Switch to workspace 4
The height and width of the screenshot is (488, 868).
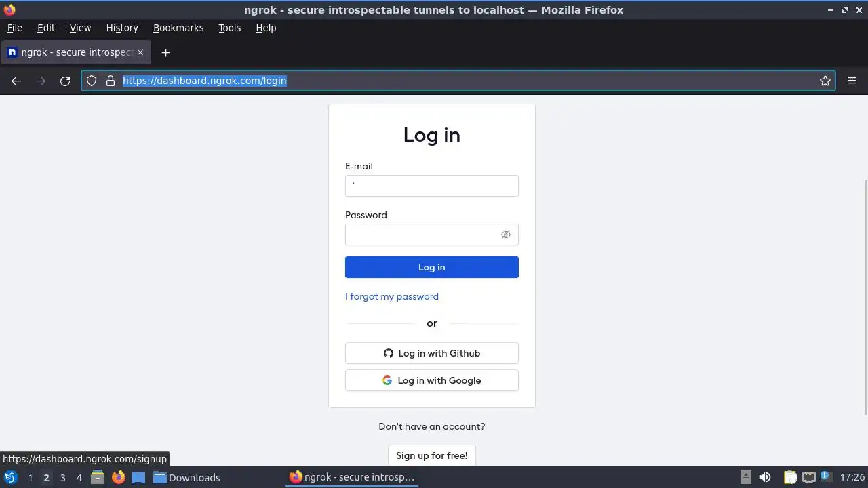point(79,477)
